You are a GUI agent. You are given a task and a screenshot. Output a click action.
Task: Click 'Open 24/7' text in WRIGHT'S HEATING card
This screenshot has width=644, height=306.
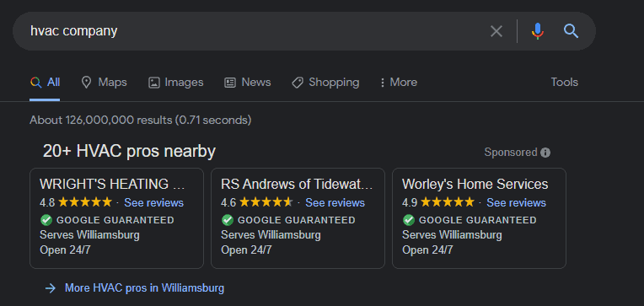pyautogui.click(x=65, y=250)
